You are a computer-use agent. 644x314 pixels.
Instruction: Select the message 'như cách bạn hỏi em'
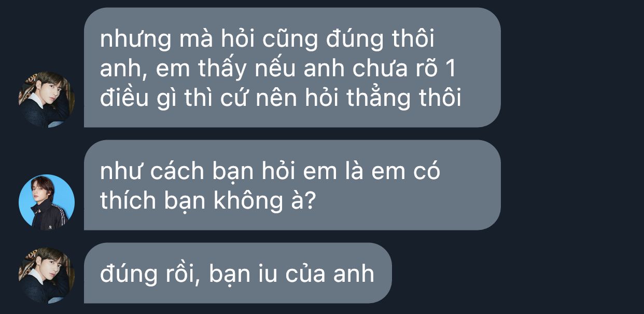pos(292,185)
